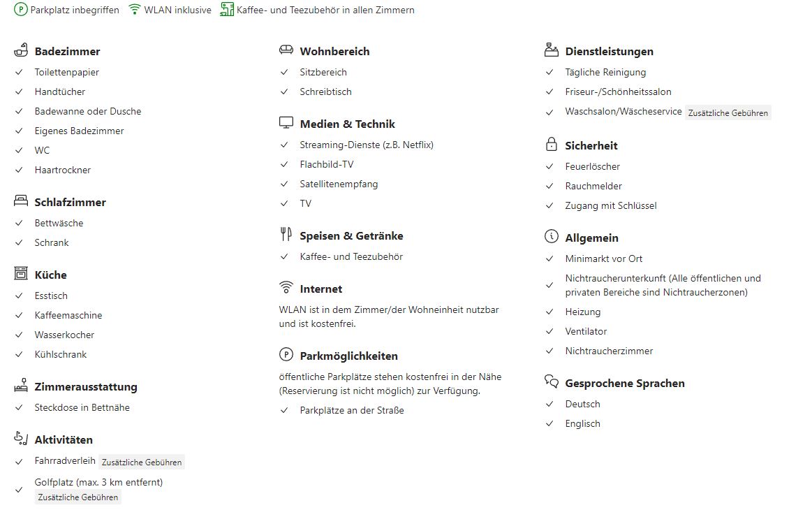Image resolution: width=812 pixels, height=510 pixels.
Task: Click the Gesprochene Sprachen speech bubbles icon
Action: tap(552, 382)
